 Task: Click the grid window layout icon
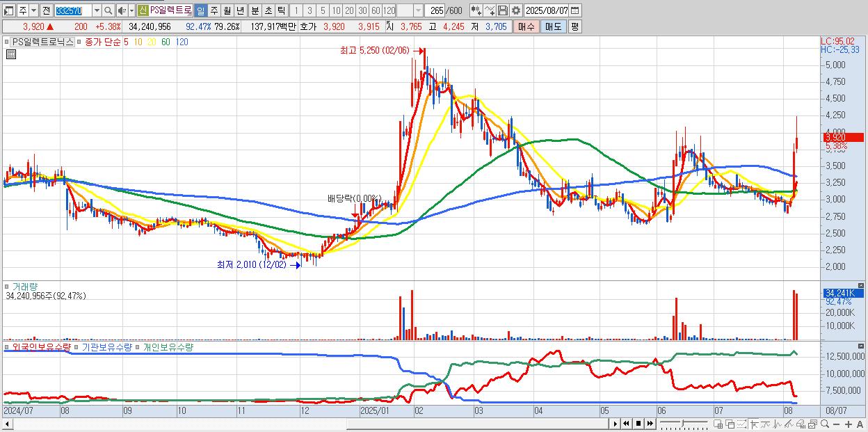coord(718,424)
